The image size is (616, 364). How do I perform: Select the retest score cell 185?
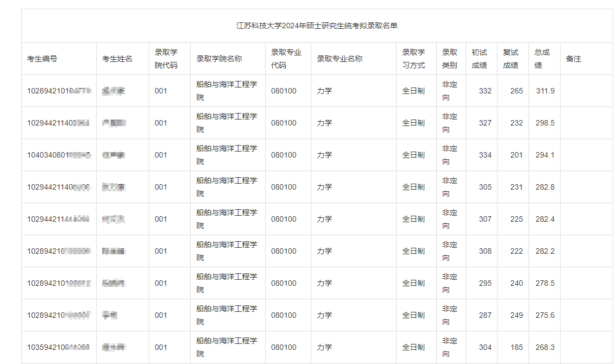point(516,347)
